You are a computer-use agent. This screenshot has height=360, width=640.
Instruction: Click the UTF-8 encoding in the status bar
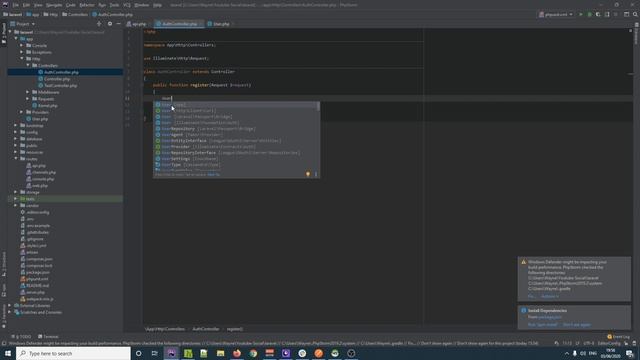click(589, 344)
